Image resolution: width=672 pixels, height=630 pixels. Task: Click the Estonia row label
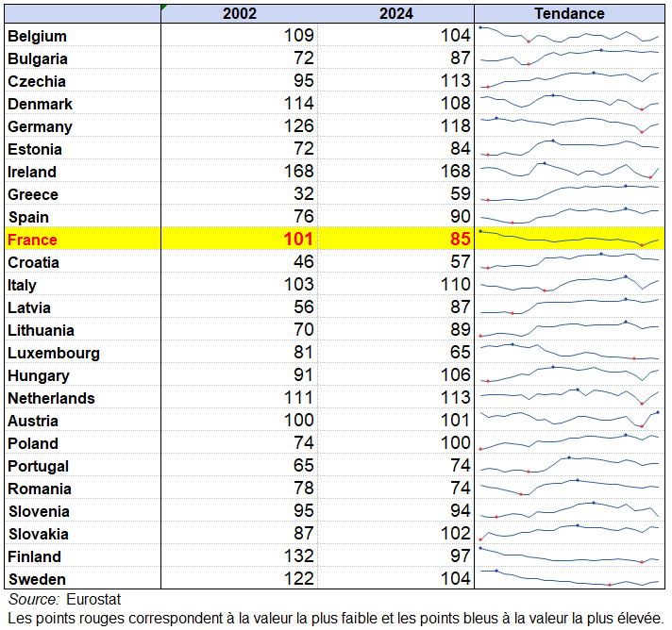(x=35, y=149)
